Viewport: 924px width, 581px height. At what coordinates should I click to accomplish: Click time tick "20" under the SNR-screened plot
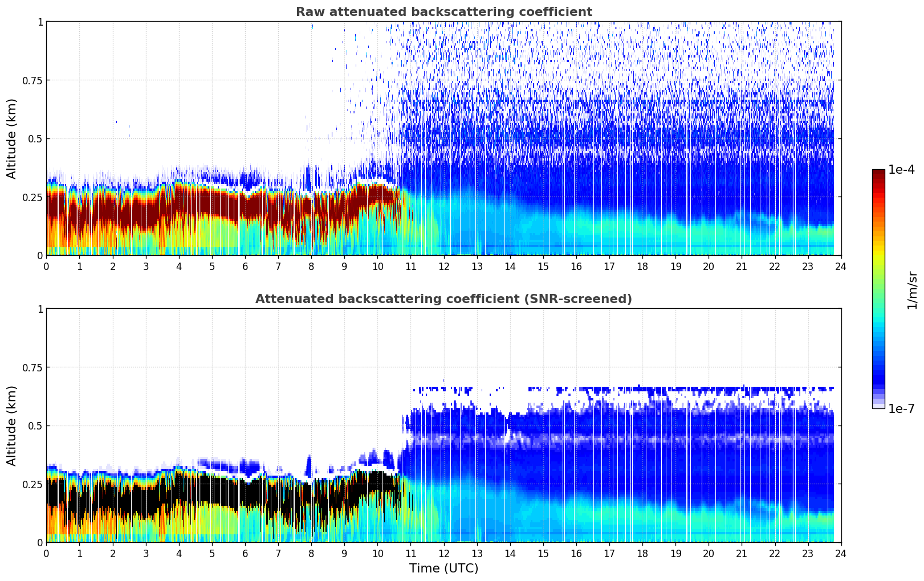[x=709, y=553]
